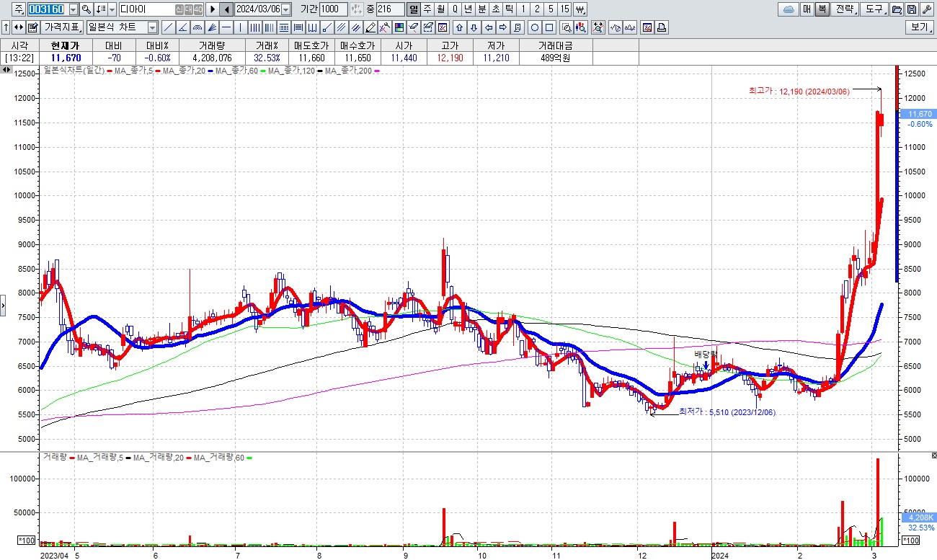Click the Q period button
The width and height of the screenshot is (937, 560).
click(455, 9)
